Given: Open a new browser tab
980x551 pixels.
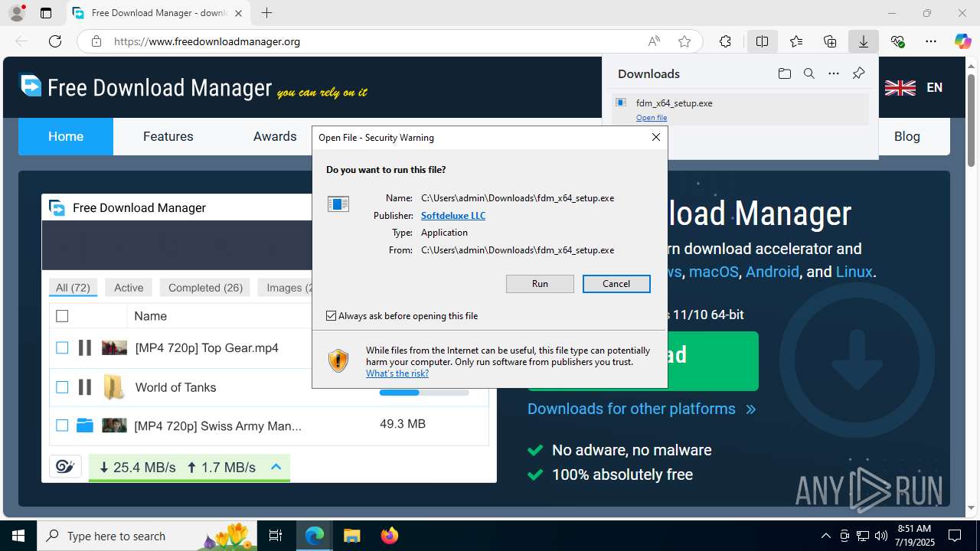Looking at the screenshot, I should 266,13.
